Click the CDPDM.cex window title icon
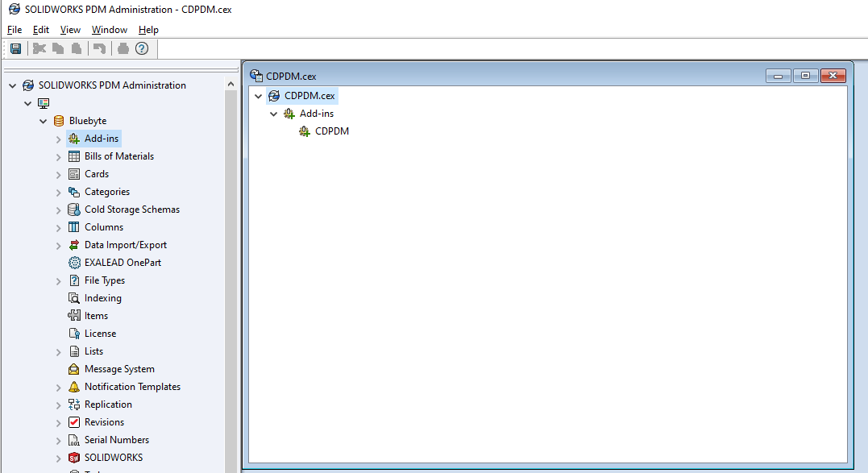The width and height of the screenshot is (868, 473). coord(255,76)
